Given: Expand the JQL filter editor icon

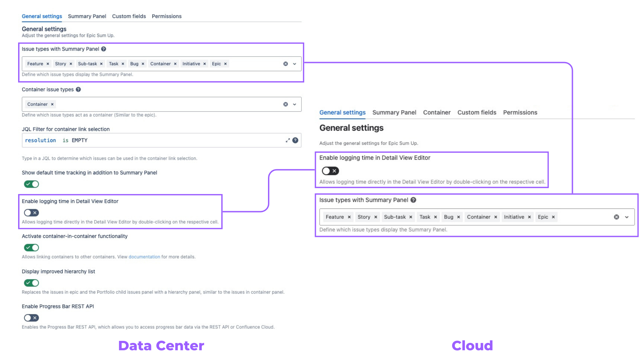Looking at the screenshot, I should coord(287,140).
